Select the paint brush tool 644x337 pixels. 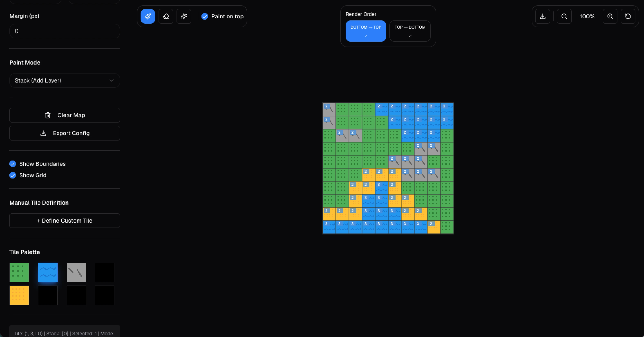[148, 17]
